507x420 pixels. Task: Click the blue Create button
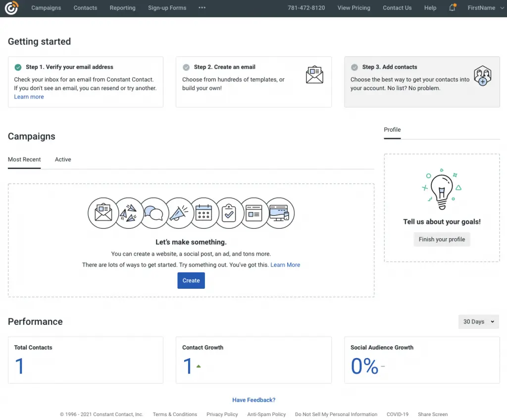coord(191,280)
